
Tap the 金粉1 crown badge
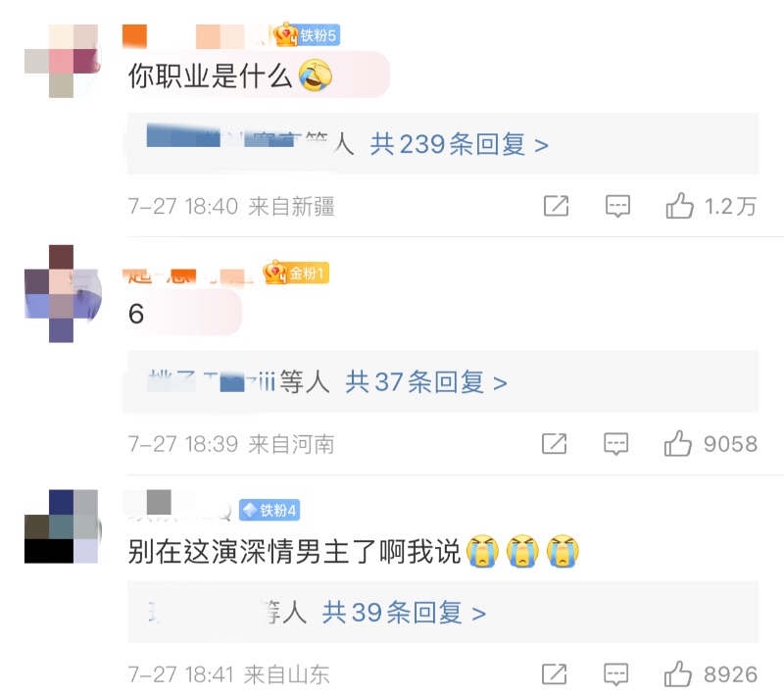click(x=296, y=273)
